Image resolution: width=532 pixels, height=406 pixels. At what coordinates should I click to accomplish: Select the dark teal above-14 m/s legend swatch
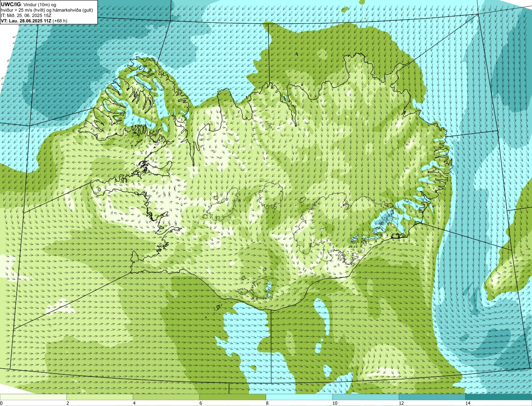pos(499,397)
